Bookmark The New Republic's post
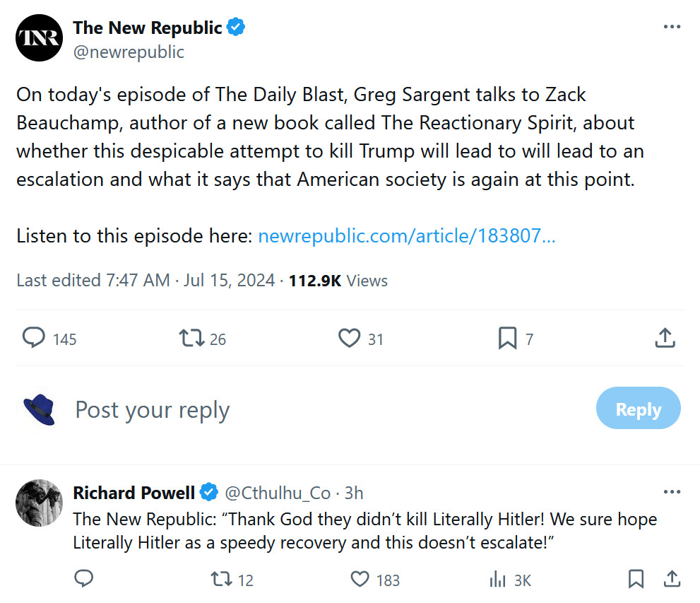700x603 pixels. [507, 339]
